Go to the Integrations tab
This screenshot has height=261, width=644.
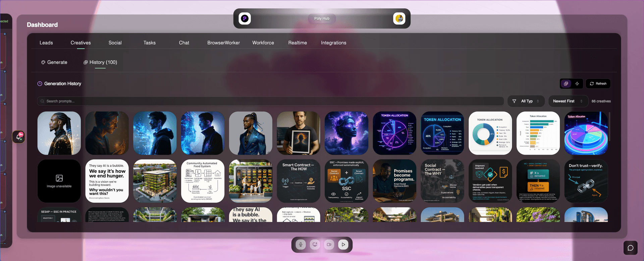333,43
